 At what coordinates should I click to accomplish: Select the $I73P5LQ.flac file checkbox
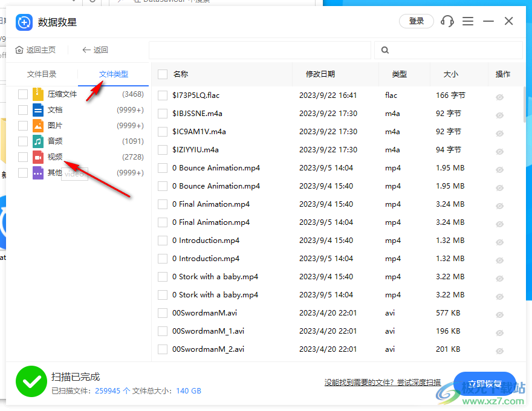point(162,95)
